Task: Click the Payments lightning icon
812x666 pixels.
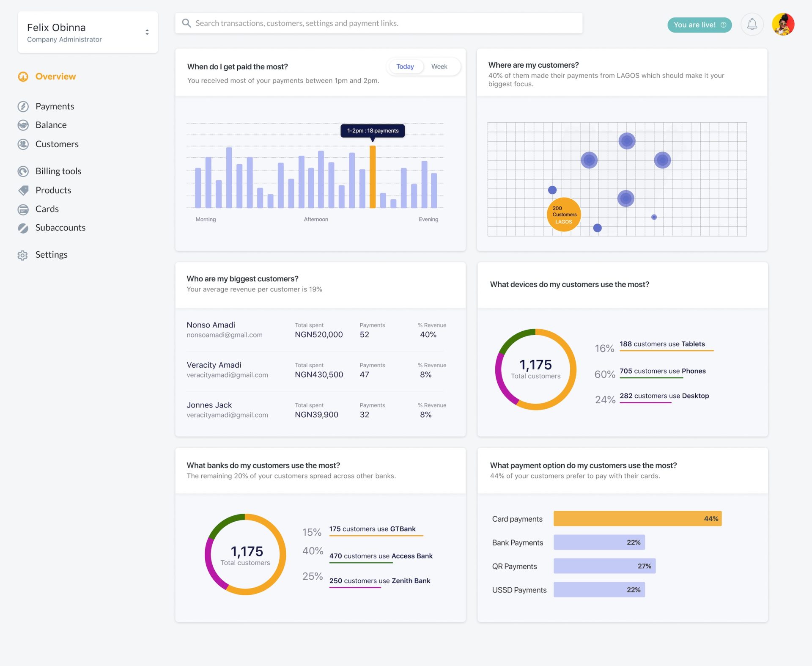Action: coord(23,106)
